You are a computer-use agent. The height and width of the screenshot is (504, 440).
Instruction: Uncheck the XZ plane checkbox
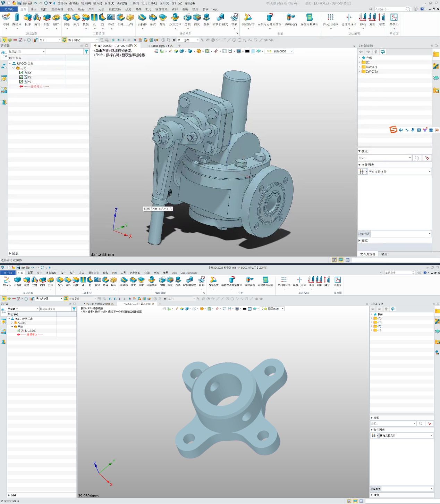coord(21,77)
